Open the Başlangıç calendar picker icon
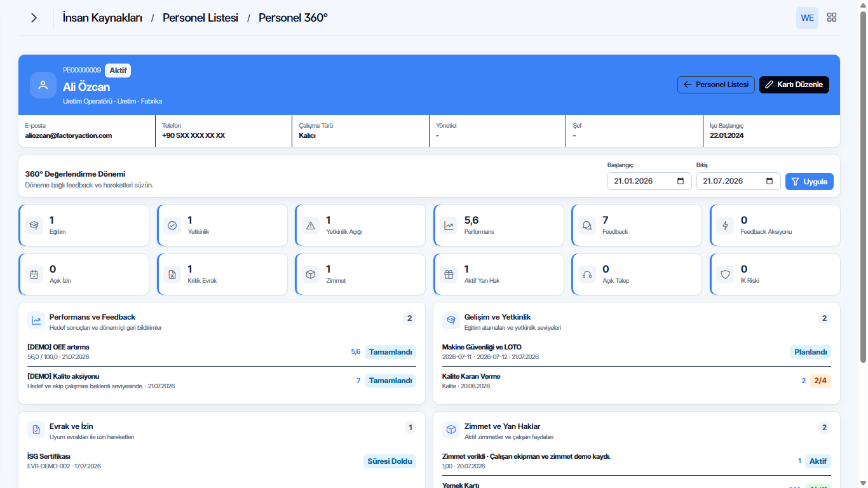The width and height of the screenshot is (868, 488). coord(681,181)
